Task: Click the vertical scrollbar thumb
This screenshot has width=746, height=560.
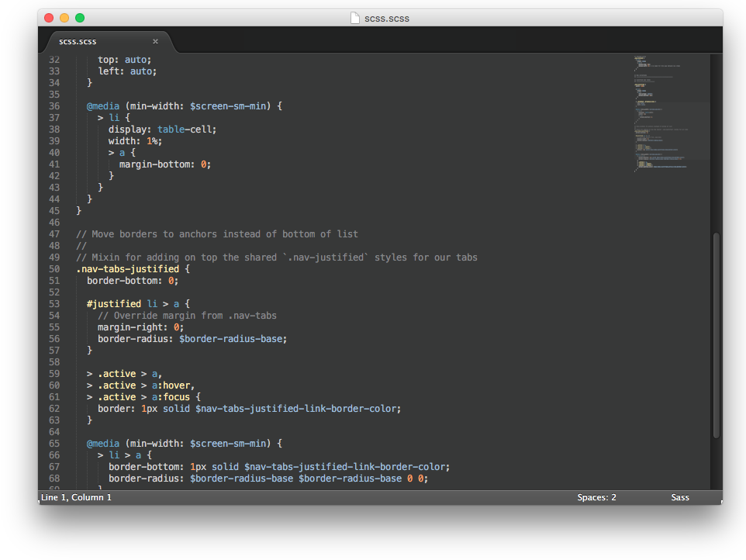Action: pos(716,335)
